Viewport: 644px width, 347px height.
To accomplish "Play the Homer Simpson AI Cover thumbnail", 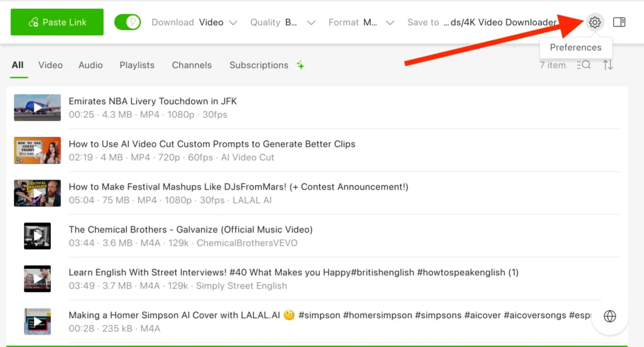I will click(x=37, y=322).
